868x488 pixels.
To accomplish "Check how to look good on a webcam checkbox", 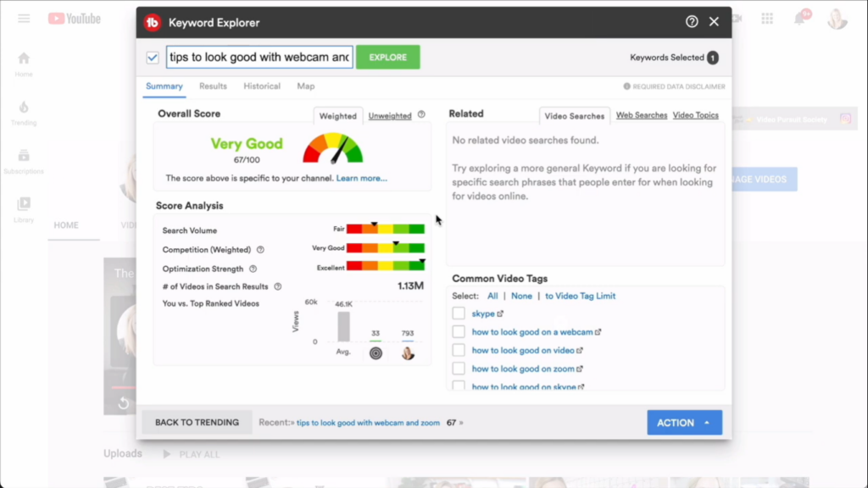I will coord(459,331).
